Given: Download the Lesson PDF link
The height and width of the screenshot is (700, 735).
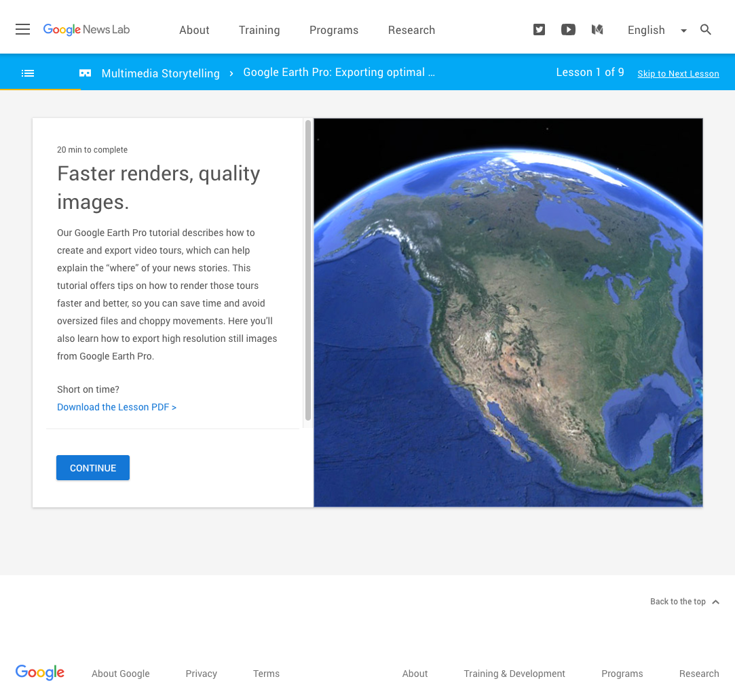Looking at the screenshot, I should [x=117, y=407].
